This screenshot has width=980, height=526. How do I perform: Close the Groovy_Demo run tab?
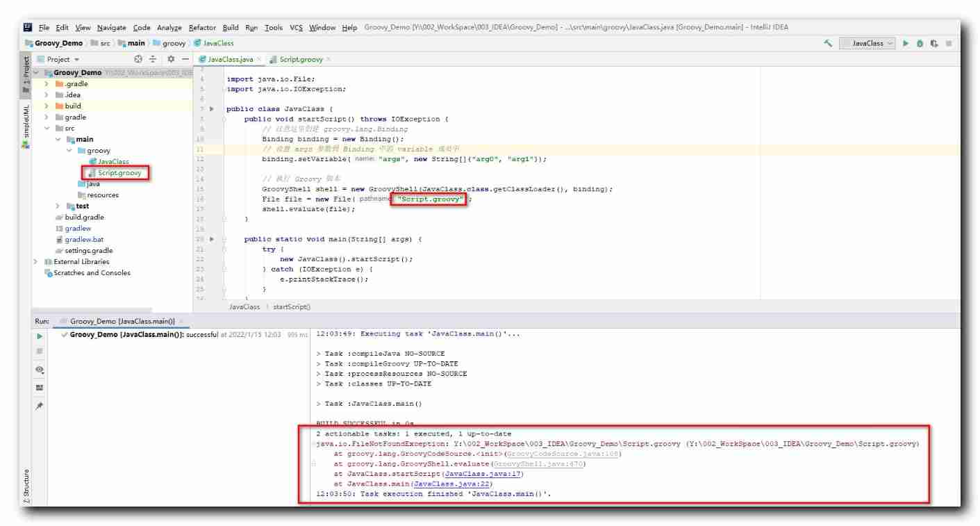181,322
